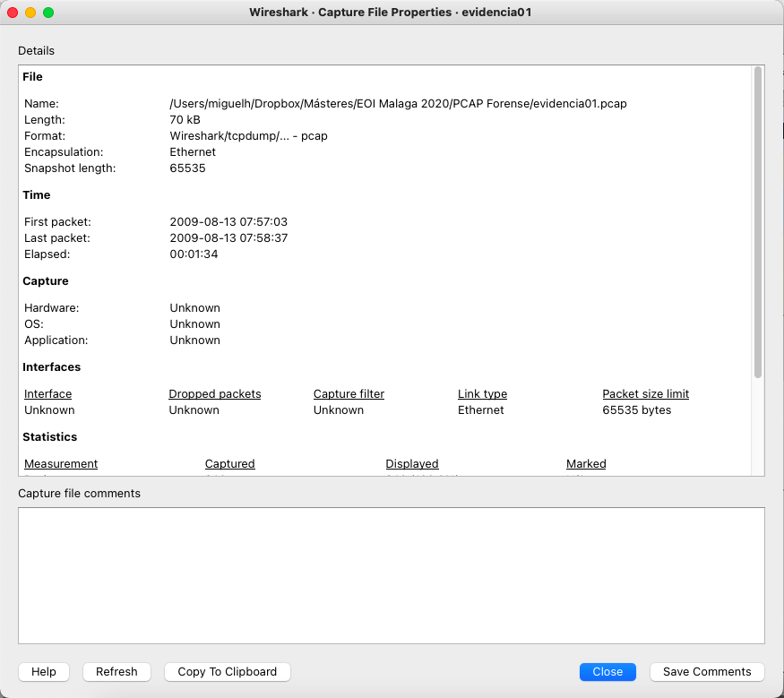Click the Save Comments button
Screen dimensions: 784x698
707,672
